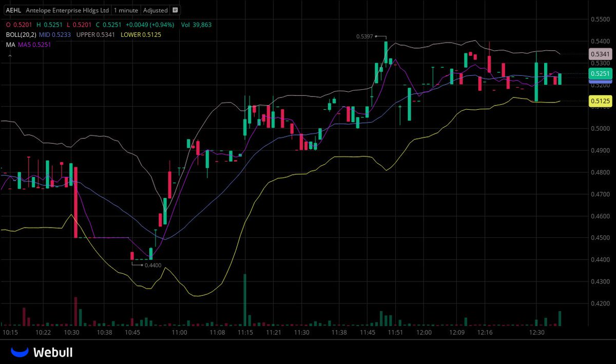Click the 0.5000 price axis label
This screenshot has height=364, width=616.
600,129
